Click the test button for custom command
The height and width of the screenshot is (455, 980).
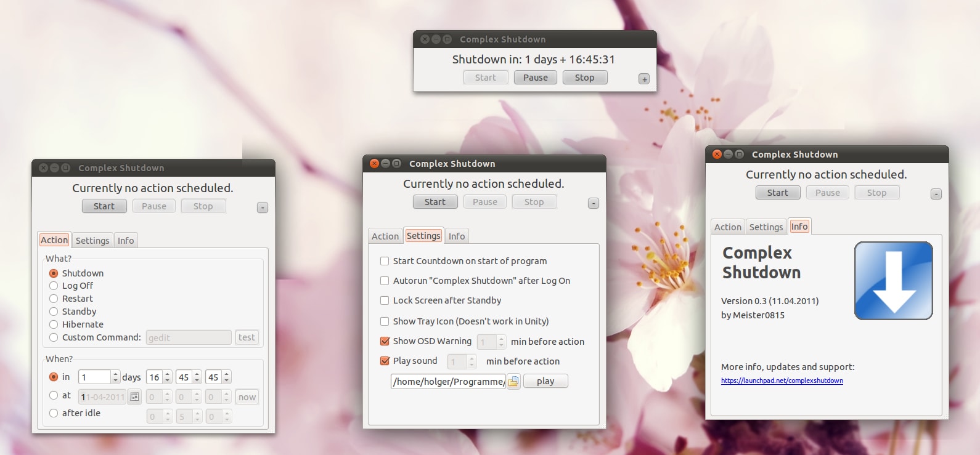pos(247,337)
